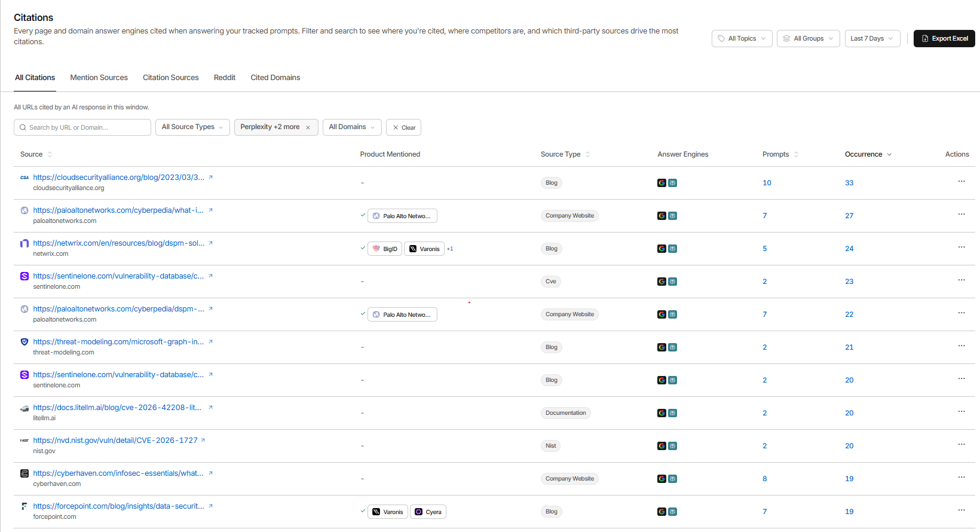Open three-dot actions for cyberhaven.com row
Image resolution: width=980 pixels, height=532 pixels.
(961, 477)
